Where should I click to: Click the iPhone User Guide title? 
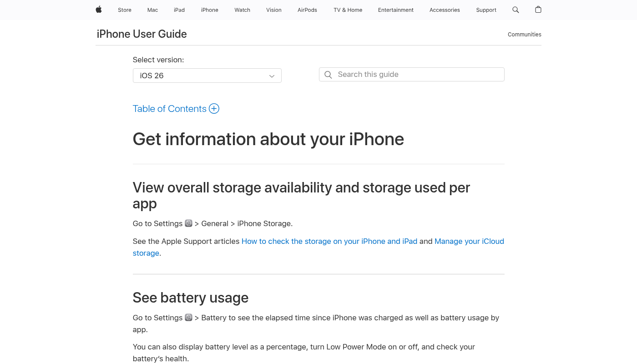tap(142, 34)
